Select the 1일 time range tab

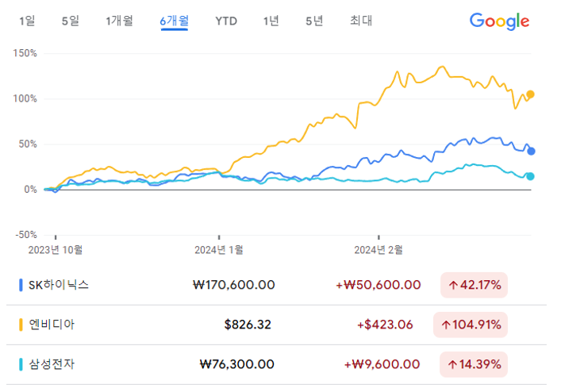pos(27,21)
